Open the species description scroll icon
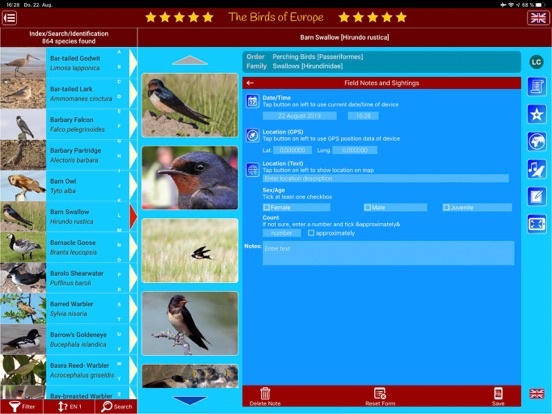The image size is (552, 414). pos(537,87)
